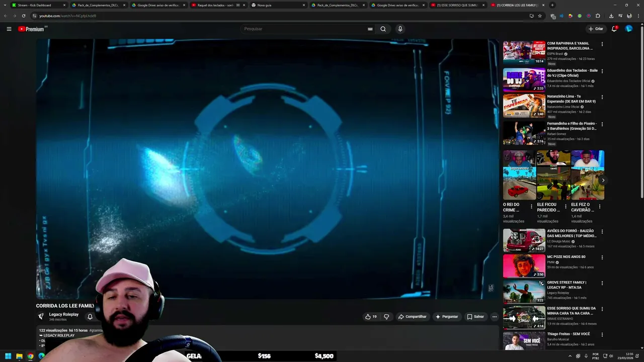This screenshot has height=362, width=644.
Task: Open Chrome three-dot menu
Action: coord(638,16)
